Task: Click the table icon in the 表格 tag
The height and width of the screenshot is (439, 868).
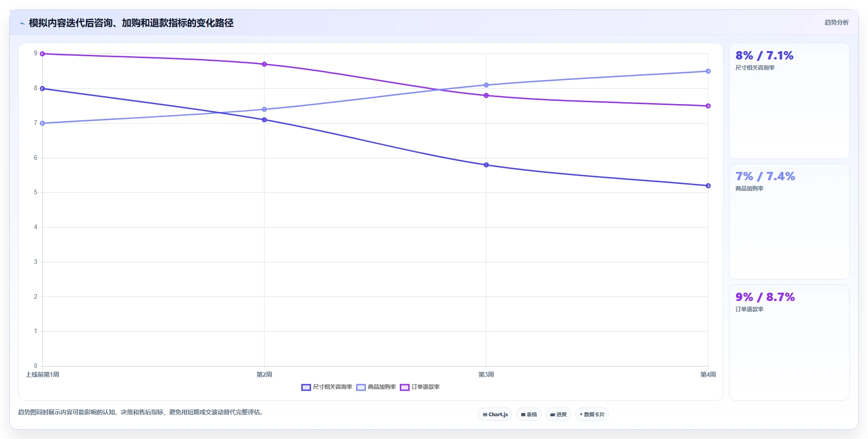Action: tap(523, 414)
